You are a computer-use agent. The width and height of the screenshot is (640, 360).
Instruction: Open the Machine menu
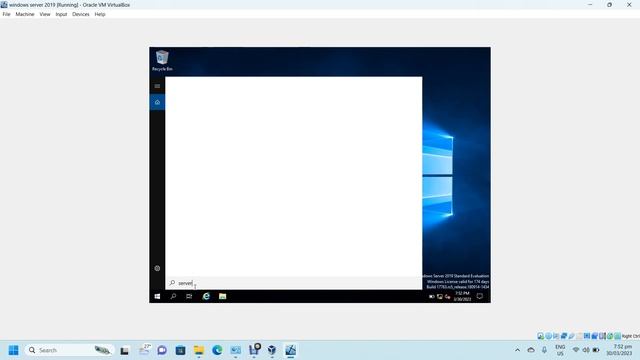click(24, 14)
